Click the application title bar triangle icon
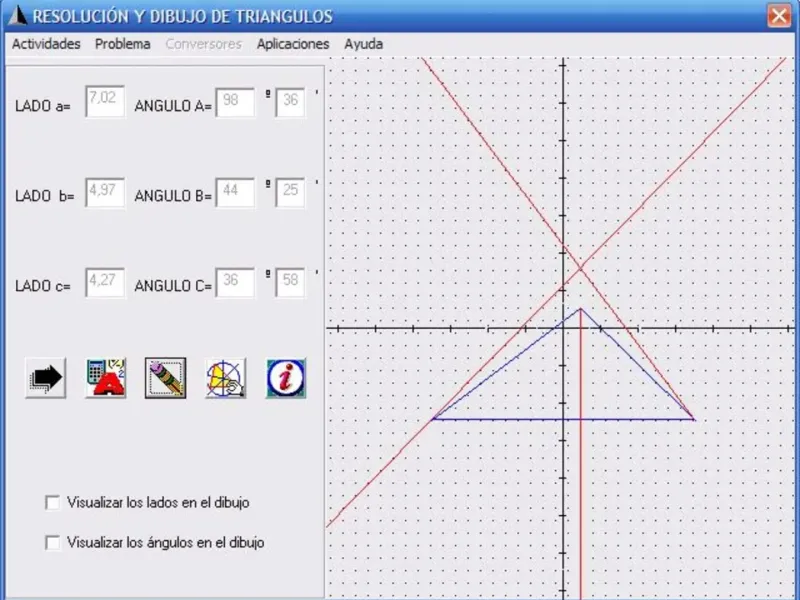The width and height of the screenshot is (800, 600). [x=17, y=16]
